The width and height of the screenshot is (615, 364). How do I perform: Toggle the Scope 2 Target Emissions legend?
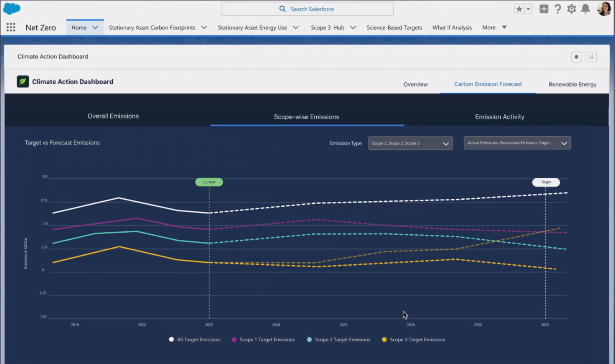tap(339, 340)
